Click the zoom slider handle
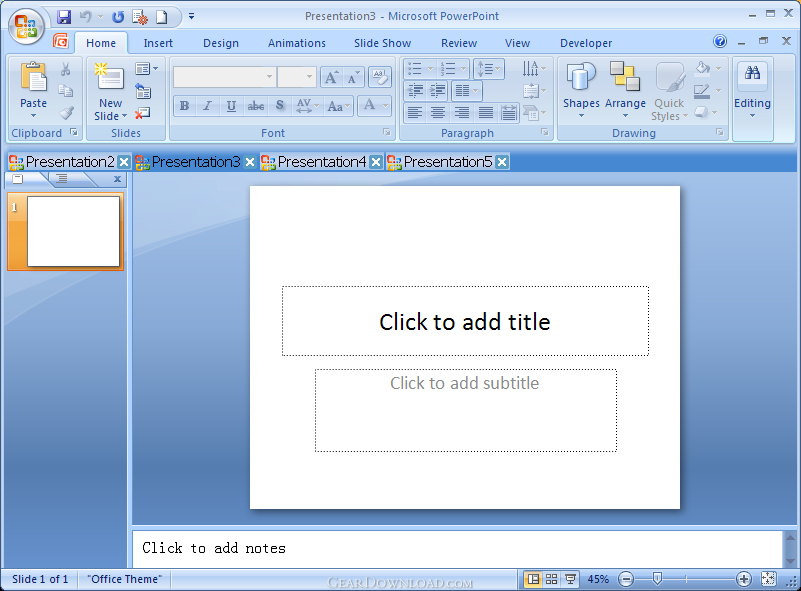Image resolution: width=801 pixels, height=591 pixels. (x=657, y=578)
